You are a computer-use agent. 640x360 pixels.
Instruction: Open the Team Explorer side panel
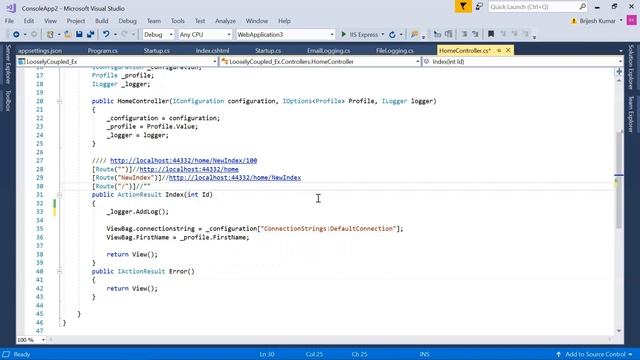[631, 114]
